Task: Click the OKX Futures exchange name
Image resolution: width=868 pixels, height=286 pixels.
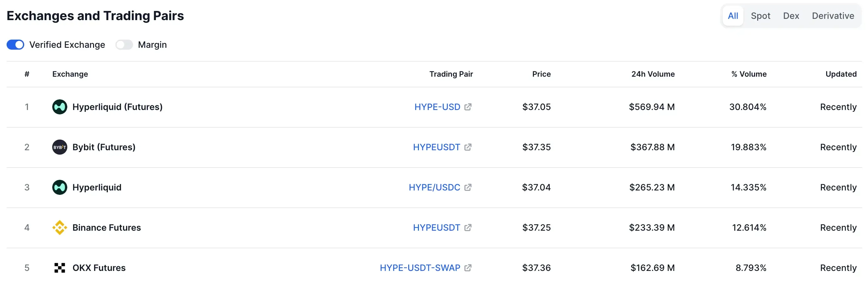Action: click(99, 268)
